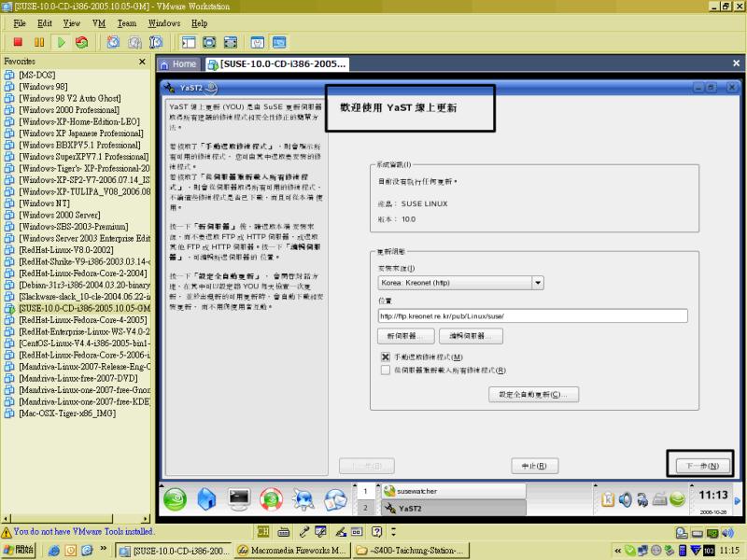Open the S400-Taichung-Station folder taskbar button

(x=412, y=551)
